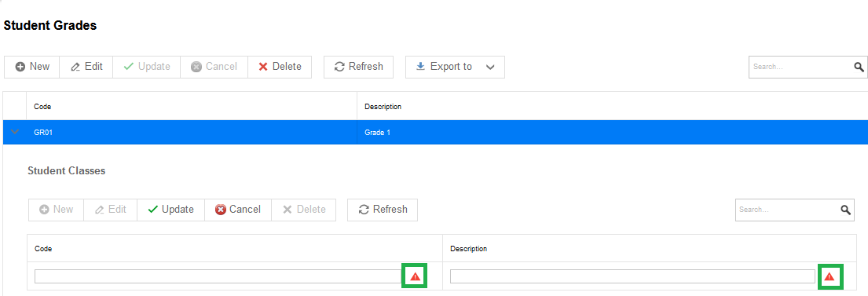The height and width of the screenshot is (296, 868).
Task: Collapse the GR01 row expander chevron
Action: point(15,132)
